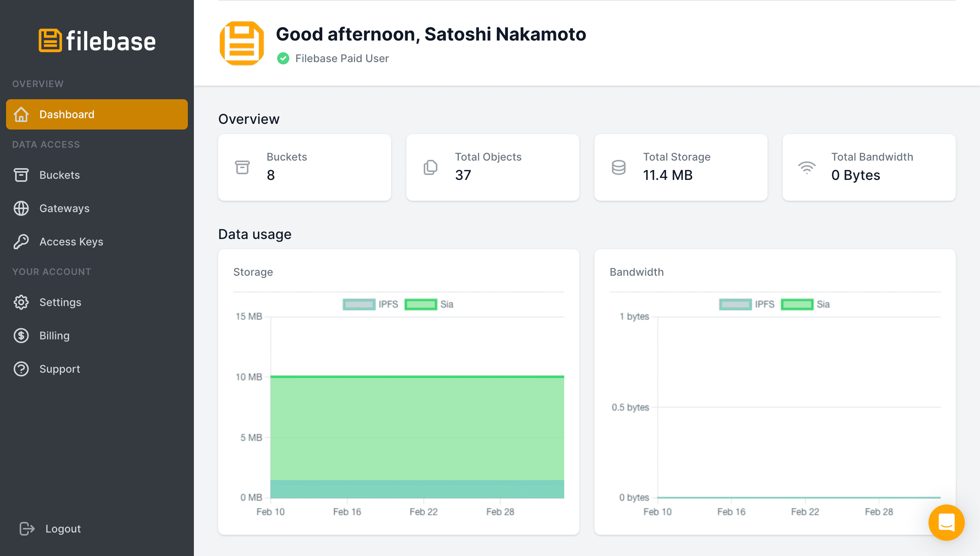Click the Good afternoon greeting heading
This screenshot has height=556, width=980.
[x=431, y=34]
